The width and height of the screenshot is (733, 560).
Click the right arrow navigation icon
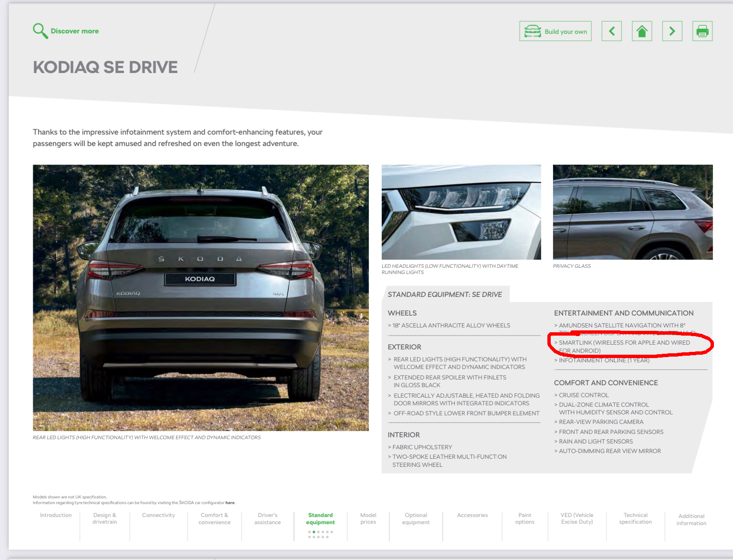pos(672,31)
